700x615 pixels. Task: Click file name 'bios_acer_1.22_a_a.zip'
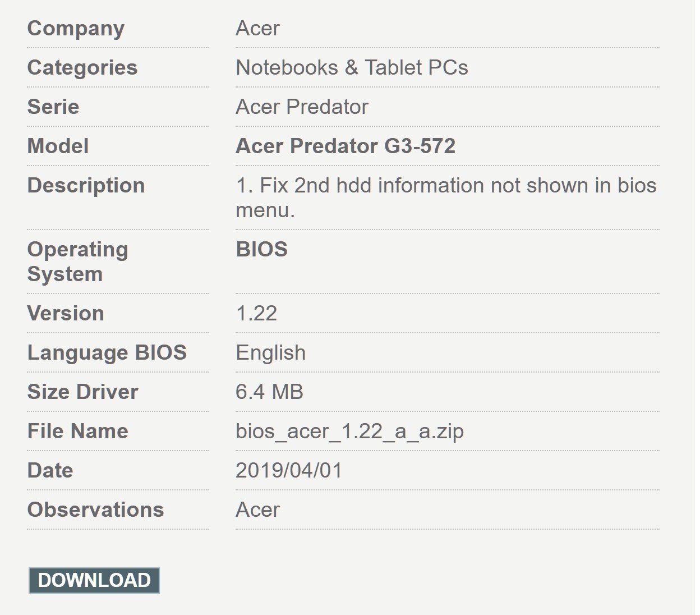[349, 431]
